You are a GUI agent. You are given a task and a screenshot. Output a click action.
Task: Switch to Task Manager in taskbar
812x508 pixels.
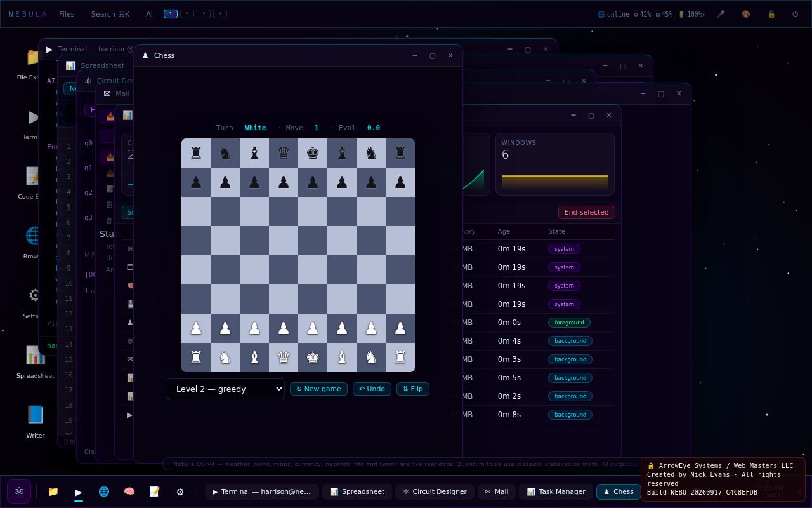[x=556, y=491]
